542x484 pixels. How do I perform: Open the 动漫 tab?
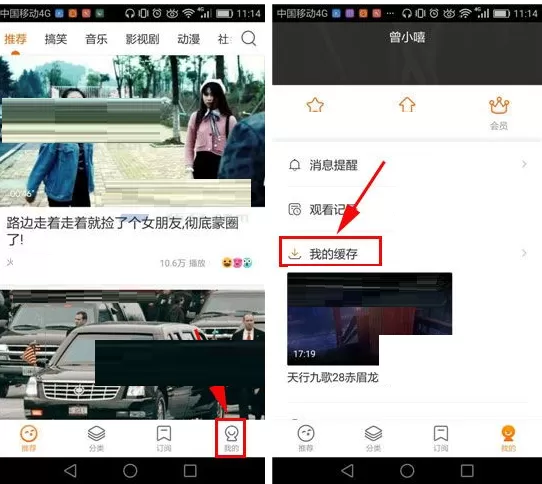(188, 39)
